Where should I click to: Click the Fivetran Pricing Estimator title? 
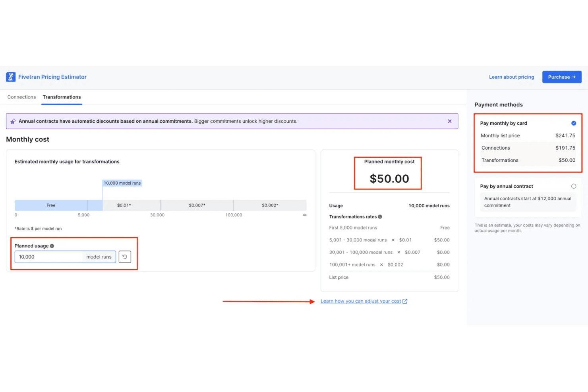pos(52,77)
